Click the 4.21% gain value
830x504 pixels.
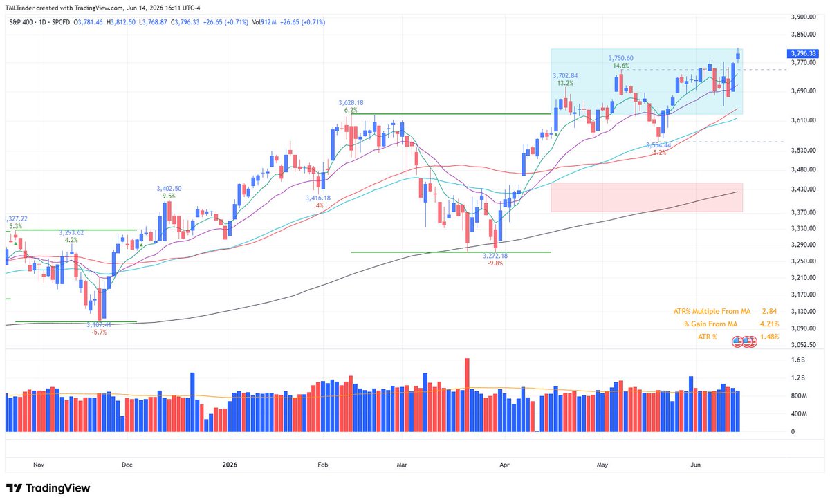(769, 324)
